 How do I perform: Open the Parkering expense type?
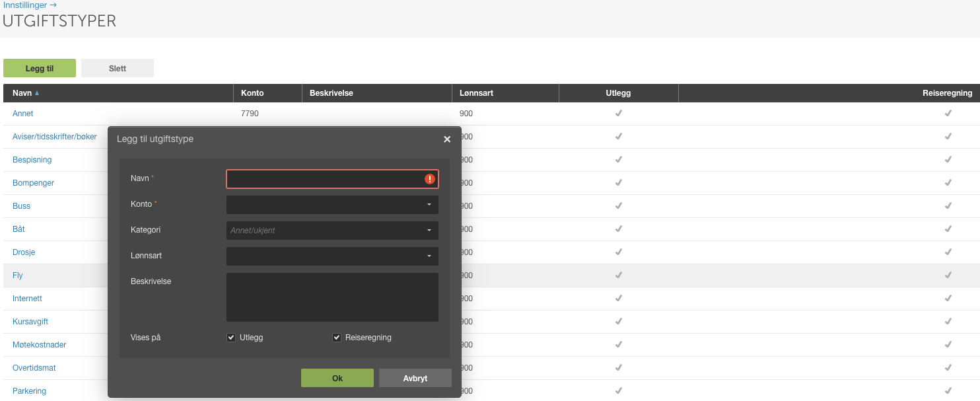30,391
